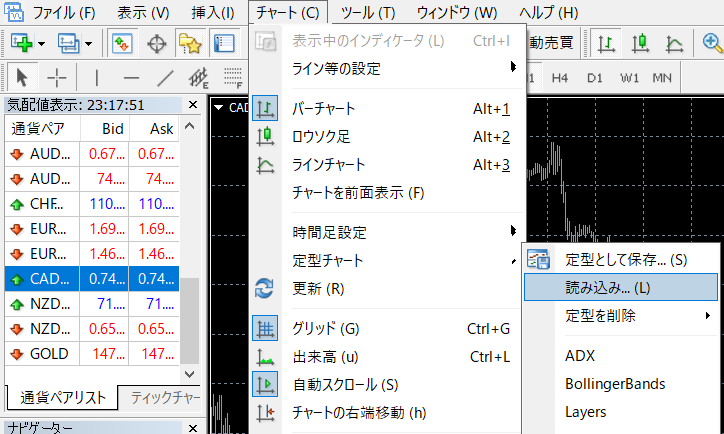Viewport: 724px width, 434px height.
Task: Click 定型として保存... (S) submenu entry
Action: coord(621,260)
